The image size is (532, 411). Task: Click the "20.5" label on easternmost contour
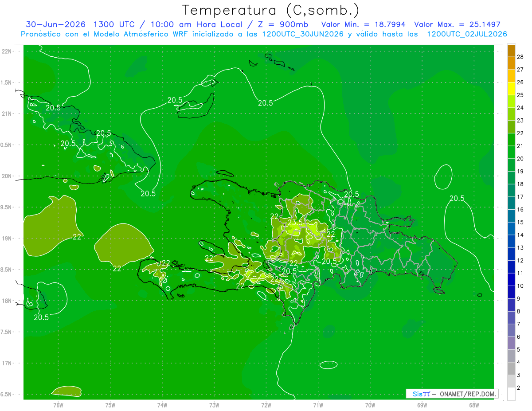(457, 198)
